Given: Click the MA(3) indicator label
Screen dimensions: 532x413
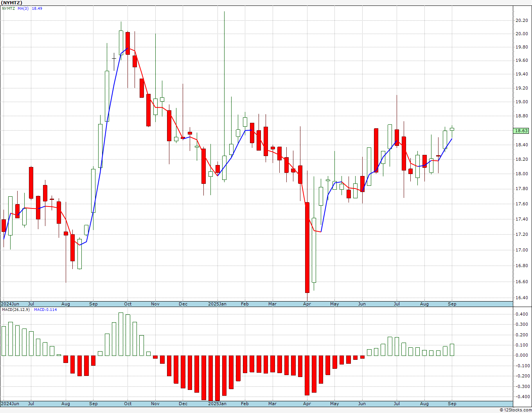Looking at the screenshot, I should pos(23,8).
